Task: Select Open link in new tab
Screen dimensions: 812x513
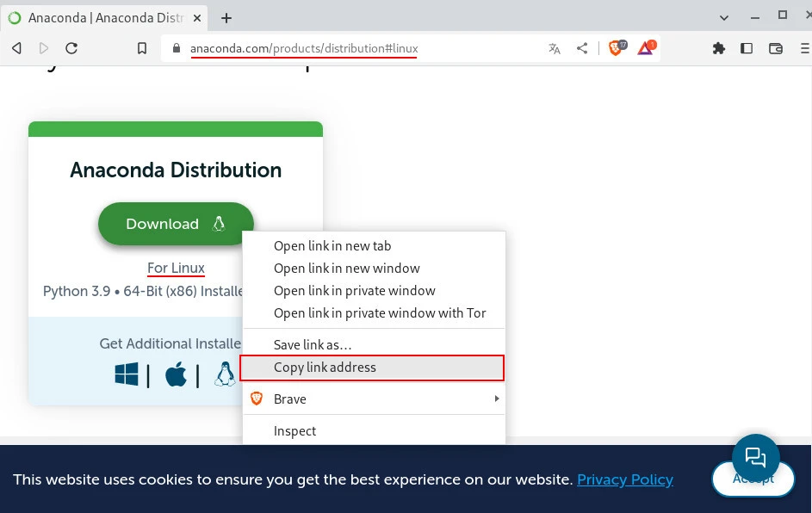Action: point(332,246)
